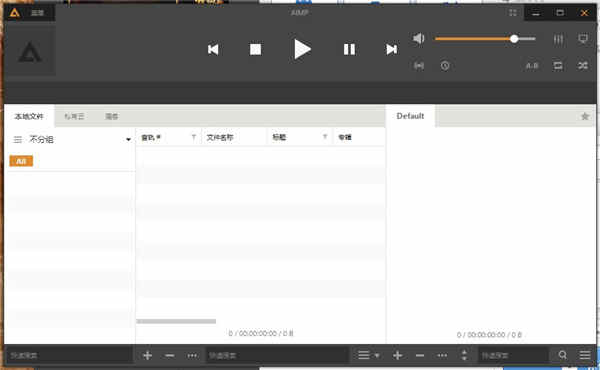
Task: Toggle A-B repeat section
Action: [532, 66]
